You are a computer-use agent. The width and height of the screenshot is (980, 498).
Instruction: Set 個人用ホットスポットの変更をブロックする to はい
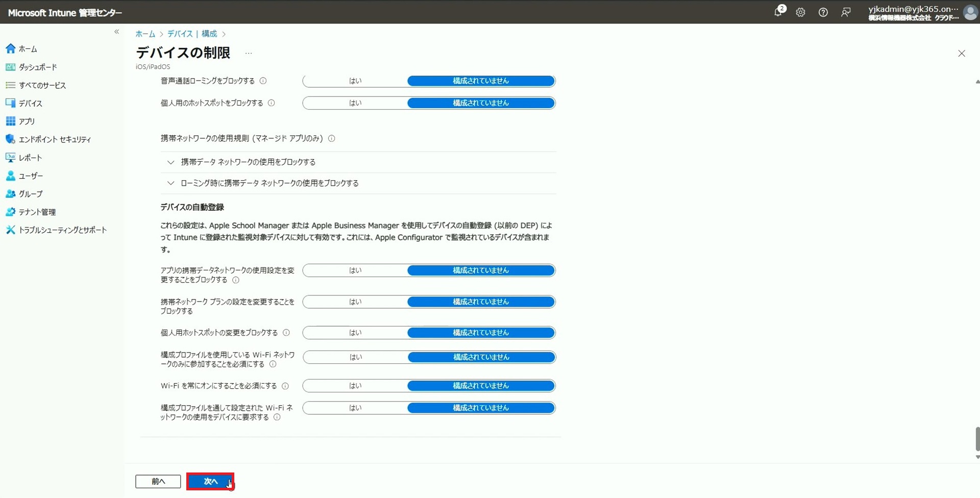[x=355, y=333]
